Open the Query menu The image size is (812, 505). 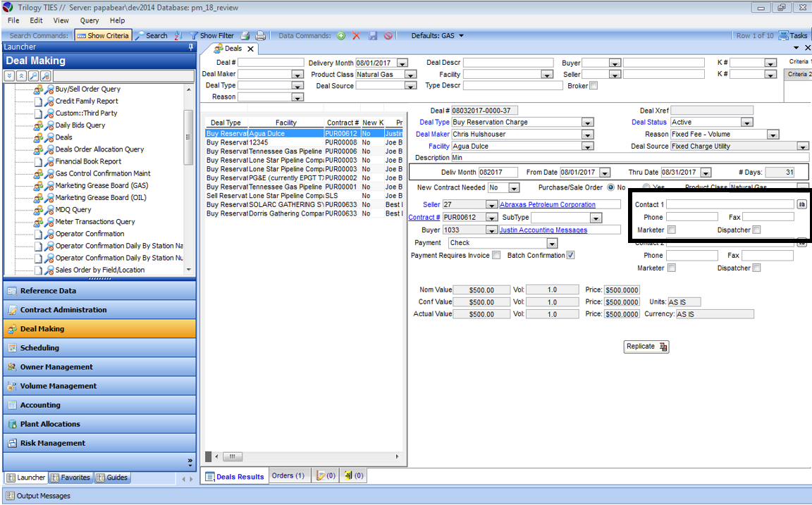(90, 20)
